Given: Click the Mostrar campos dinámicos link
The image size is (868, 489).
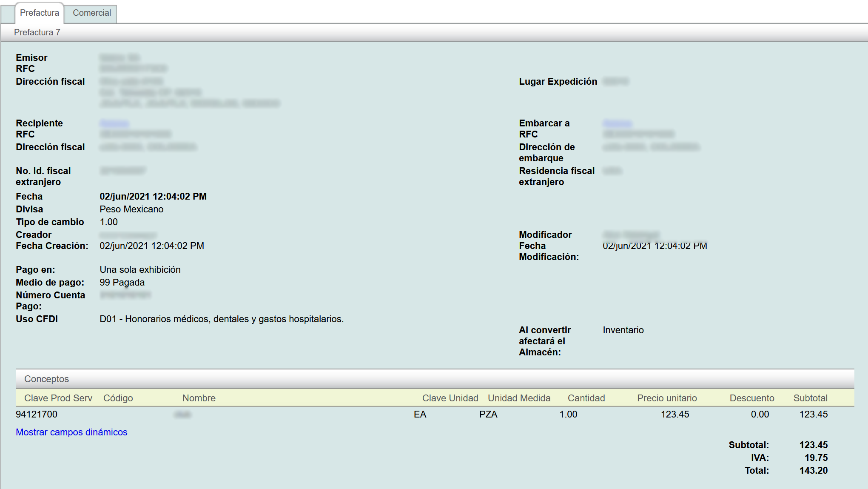Looking at the screenshot, I should [71, 432].
